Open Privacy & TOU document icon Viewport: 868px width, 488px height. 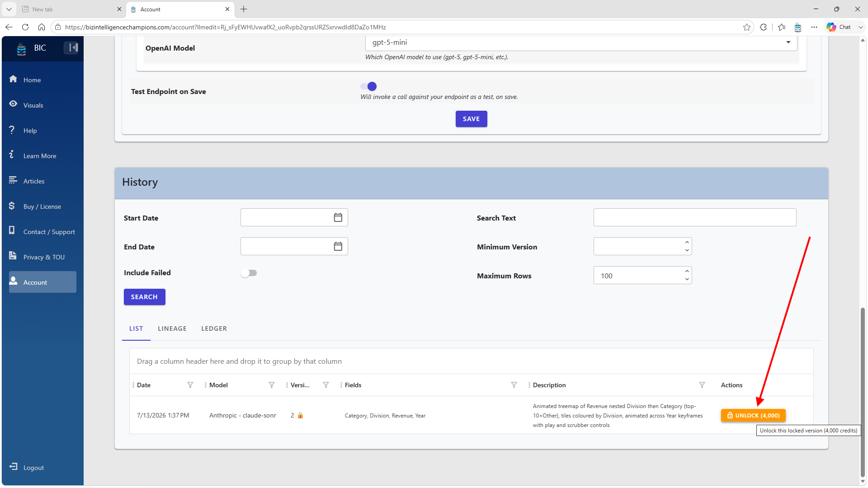click(13, 256)
